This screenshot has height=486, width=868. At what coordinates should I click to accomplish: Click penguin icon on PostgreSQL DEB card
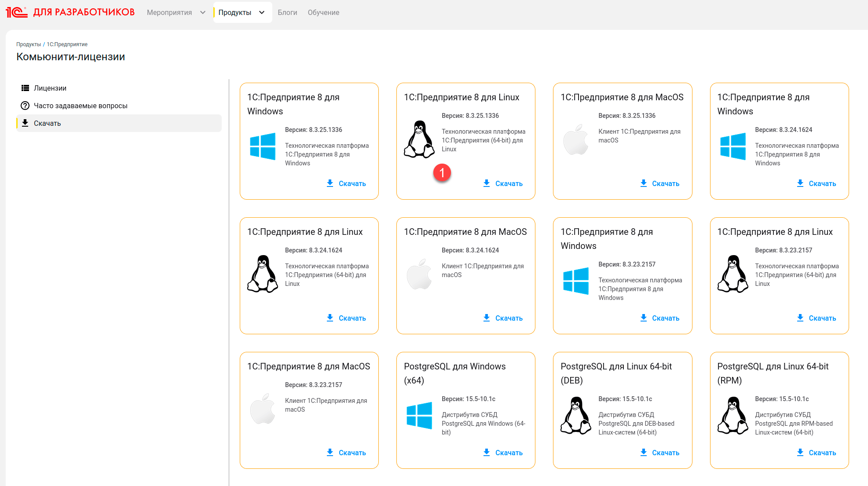[575, 416]
